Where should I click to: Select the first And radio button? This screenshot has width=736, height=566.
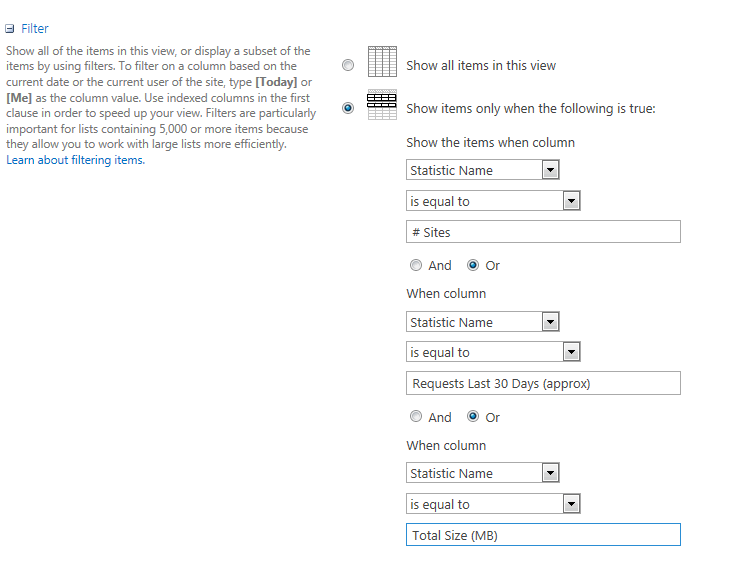click(x=416, y=266)
